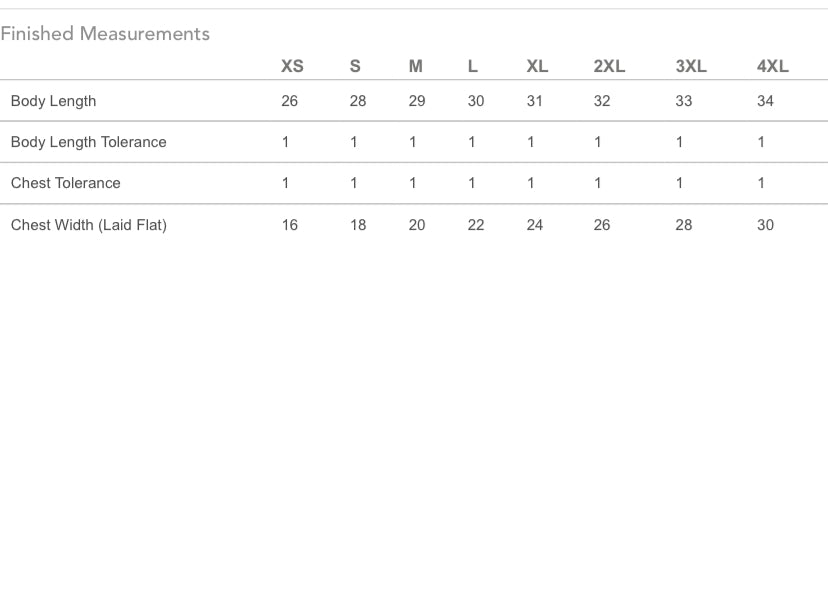Click the Chest Width (Laid Flat) label
828x599 pixels.
point(89,225)
